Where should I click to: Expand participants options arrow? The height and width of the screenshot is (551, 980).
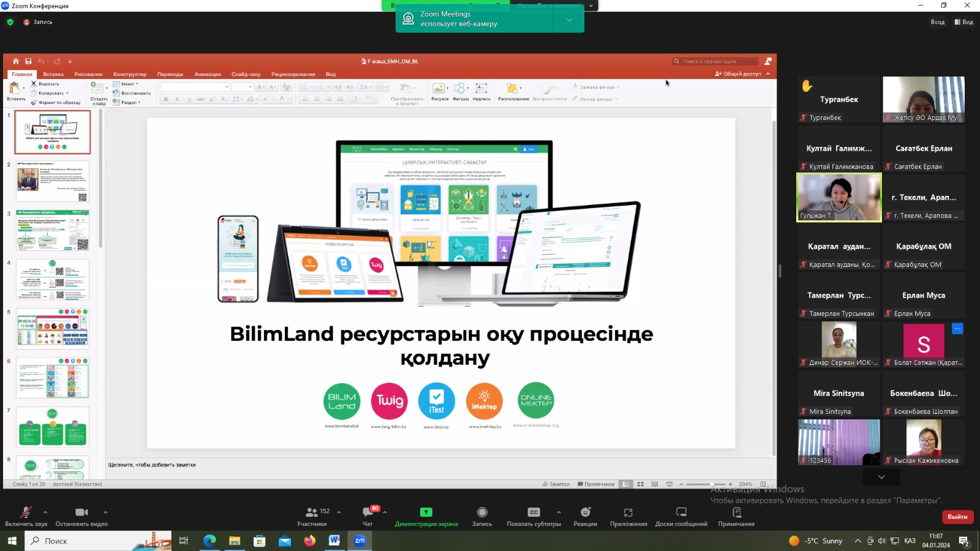[x=339, y=512]
